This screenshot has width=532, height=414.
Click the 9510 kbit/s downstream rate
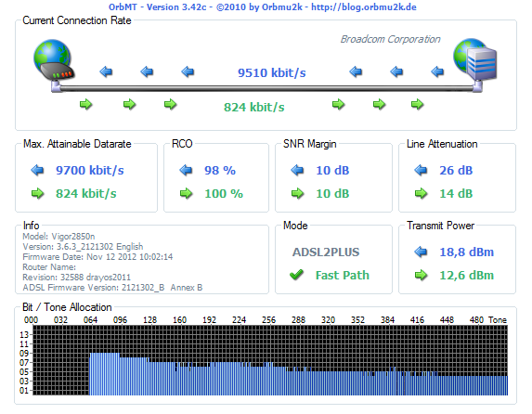pyautogui.click(x=271, y=73)
